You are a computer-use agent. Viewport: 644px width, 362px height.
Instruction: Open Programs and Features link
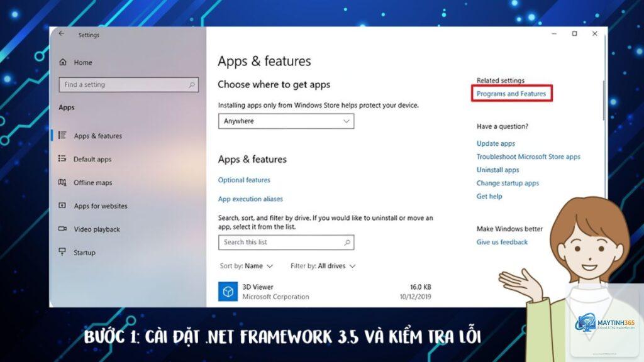coord(511,94)
